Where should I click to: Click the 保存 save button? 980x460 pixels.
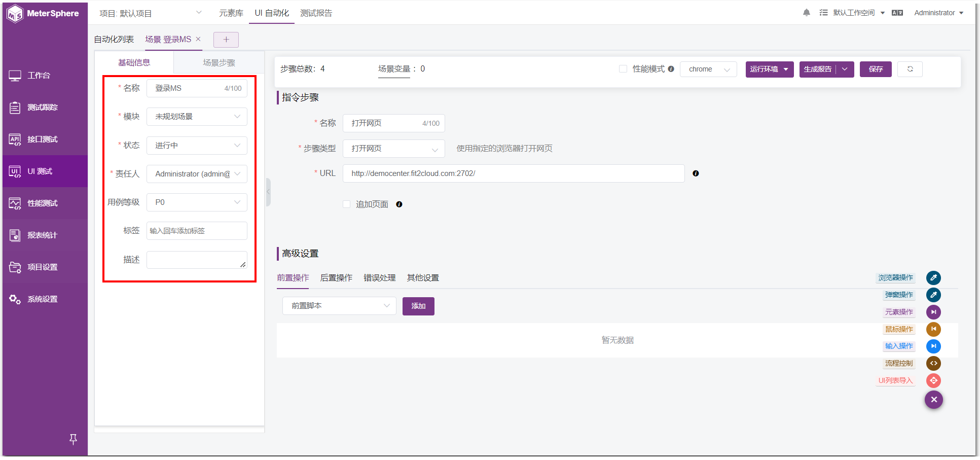coord(875,69)
